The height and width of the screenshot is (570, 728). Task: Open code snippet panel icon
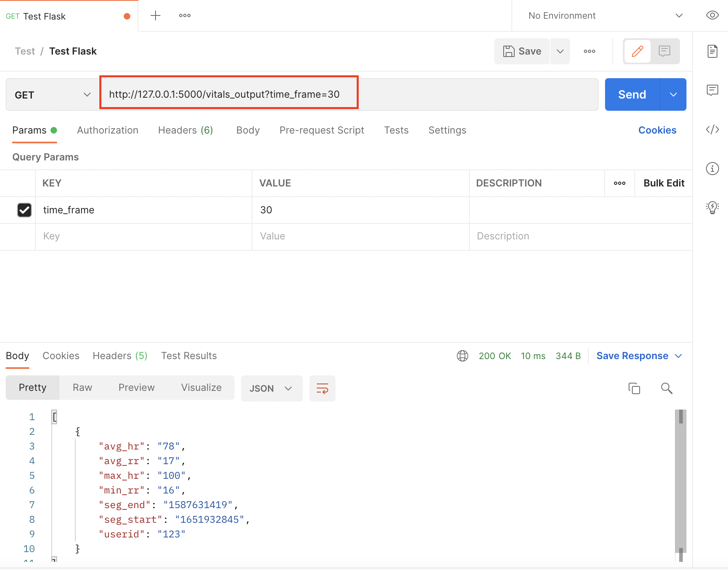click(712, 129)
